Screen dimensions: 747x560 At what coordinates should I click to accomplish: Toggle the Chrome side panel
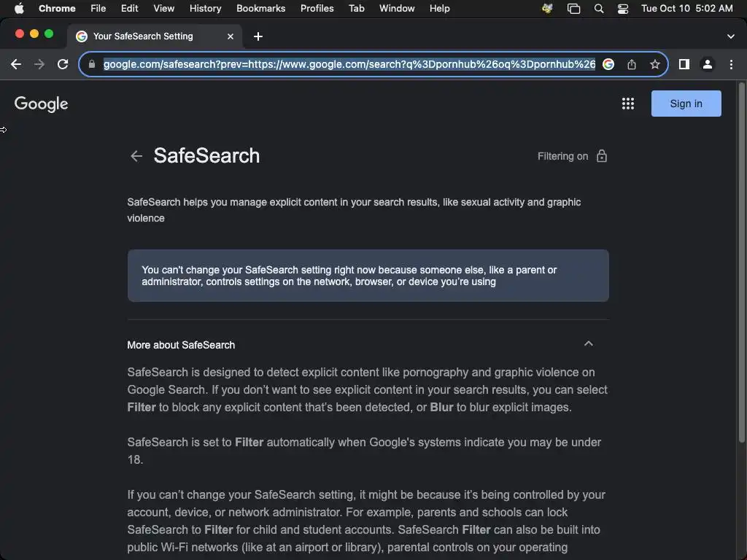[x=684, y=64]
